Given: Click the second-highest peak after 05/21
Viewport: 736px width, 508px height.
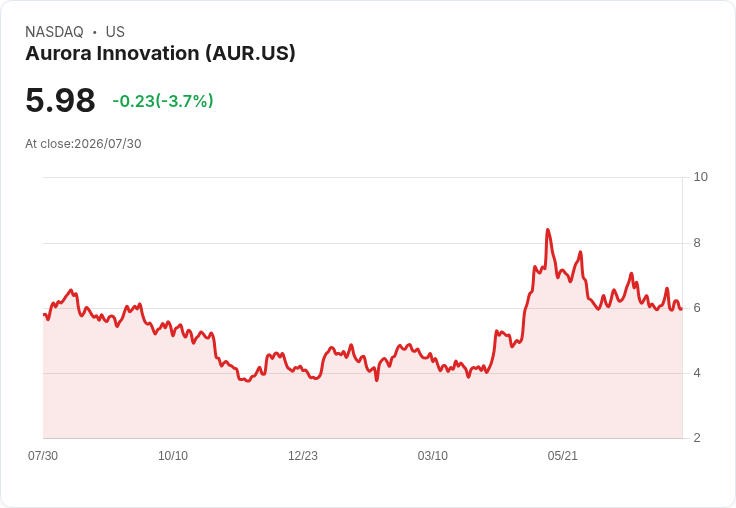Looking at the screenshot, I should [x=581, y=252].
